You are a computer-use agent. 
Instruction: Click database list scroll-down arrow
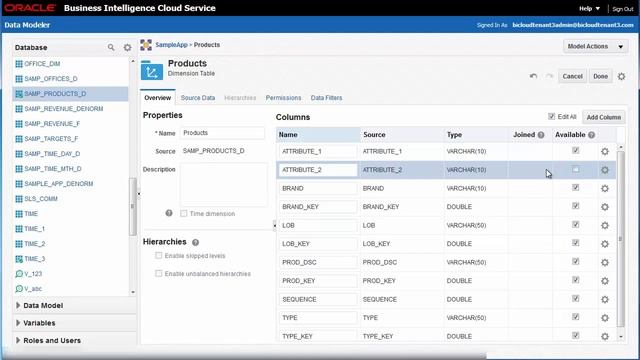coord(133,292)
